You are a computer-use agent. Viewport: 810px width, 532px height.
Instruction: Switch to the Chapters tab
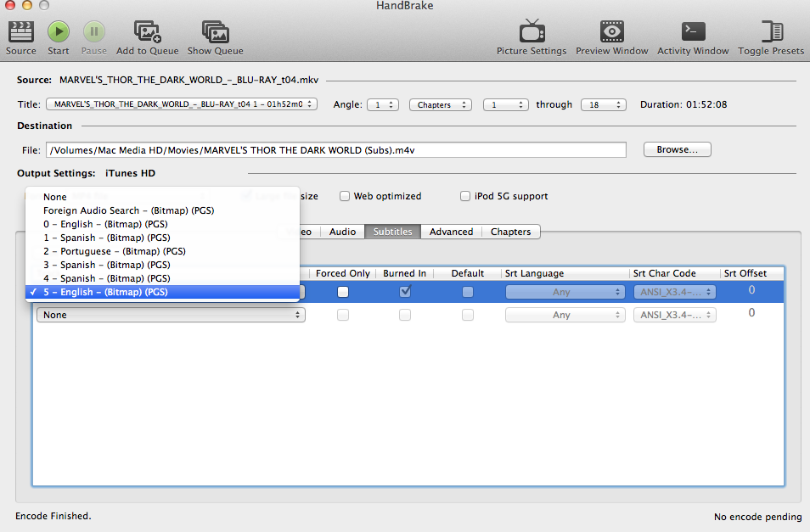tap(511, 232)
